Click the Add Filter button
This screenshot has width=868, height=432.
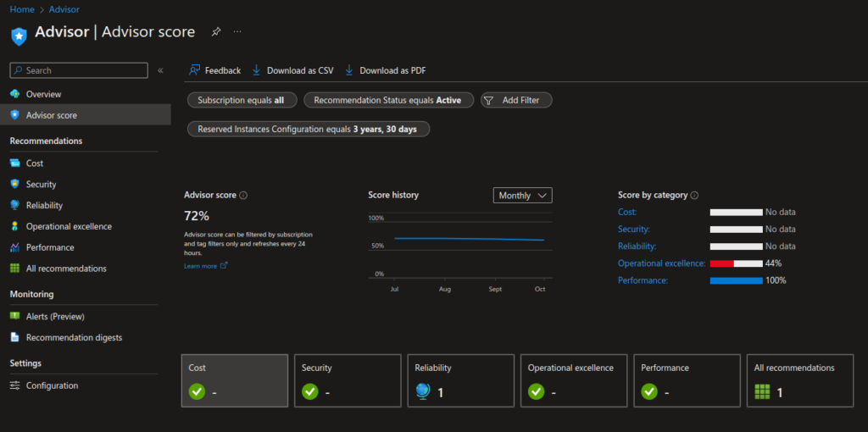click(x=516, y=100)
